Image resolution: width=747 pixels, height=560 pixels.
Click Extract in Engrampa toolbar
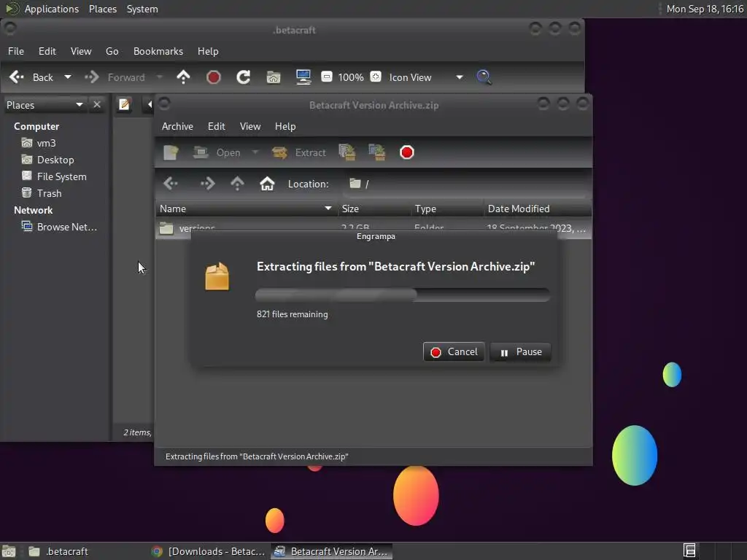[299, 152]
